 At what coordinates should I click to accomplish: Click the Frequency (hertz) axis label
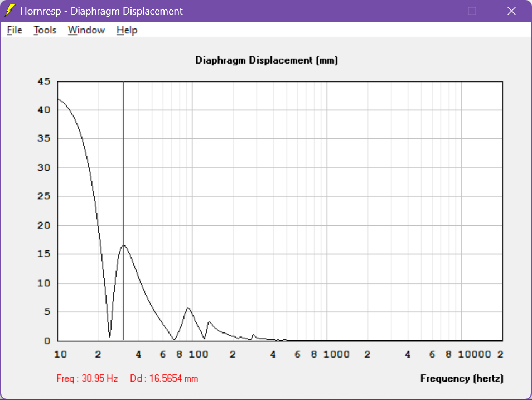(x=462, y=378)
